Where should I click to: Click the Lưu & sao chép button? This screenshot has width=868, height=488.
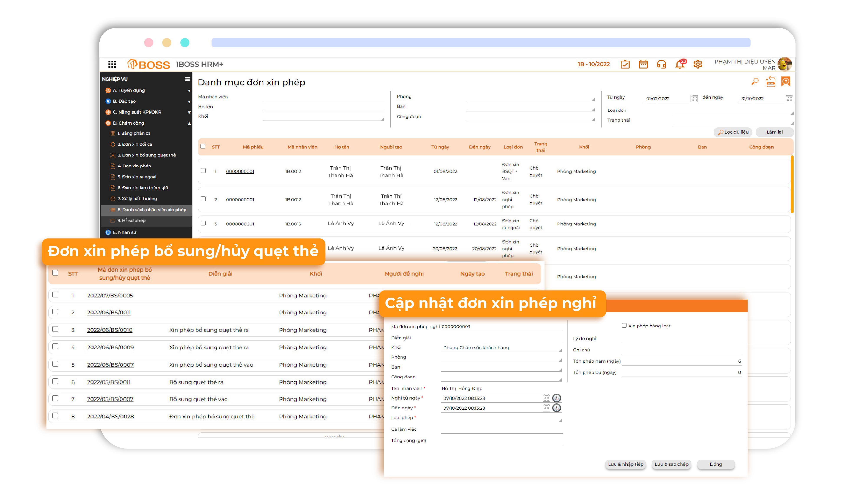click(671, 464)
